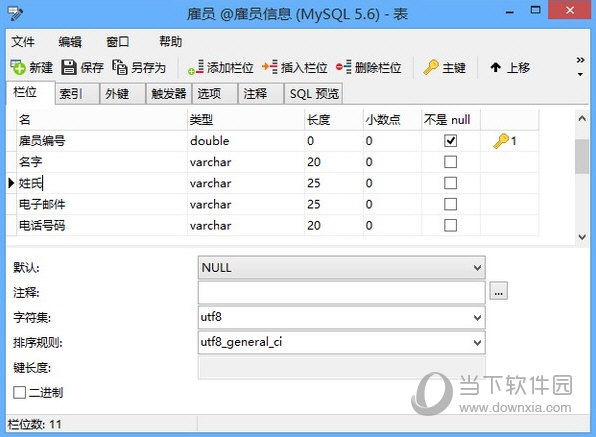Open the 窗口 menu
The width and height of the screenshot is (596, 437).
pyautogui.click(x=117, y=41)
